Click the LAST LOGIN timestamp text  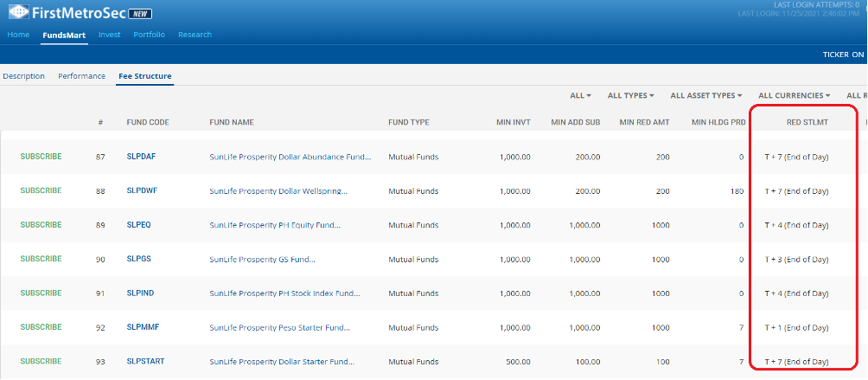799,13
